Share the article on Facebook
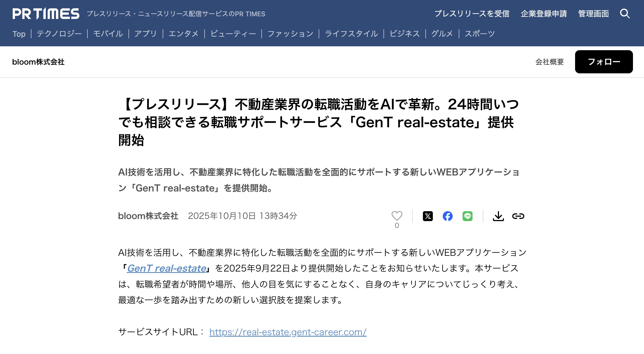 [x=447, y=216]
